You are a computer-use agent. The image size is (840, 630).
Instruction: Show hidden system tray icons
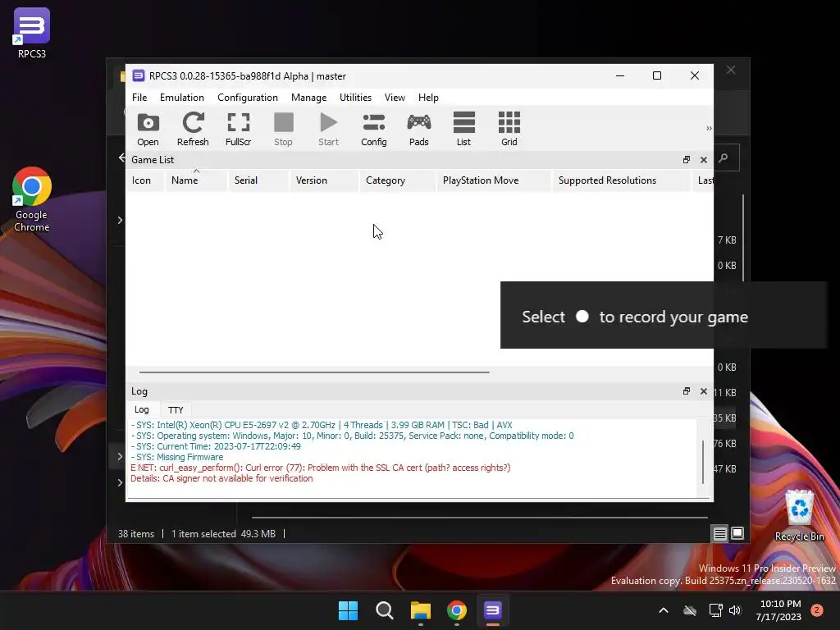(x=663, y=610)
